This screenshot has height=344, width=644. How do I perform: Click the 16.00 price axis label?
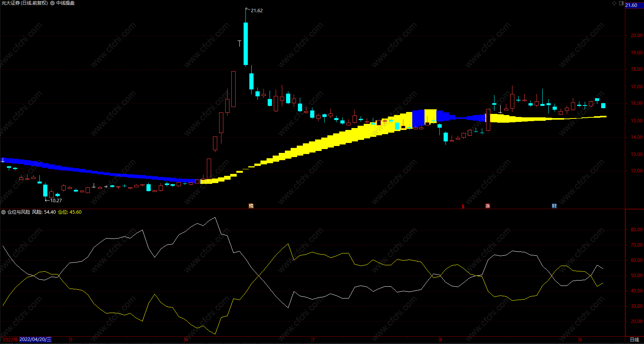point(636,103)
